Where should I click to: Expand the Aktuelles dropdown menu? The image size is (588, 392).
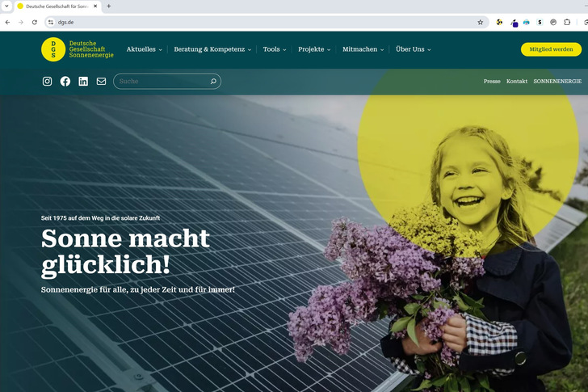coord(144,49)
